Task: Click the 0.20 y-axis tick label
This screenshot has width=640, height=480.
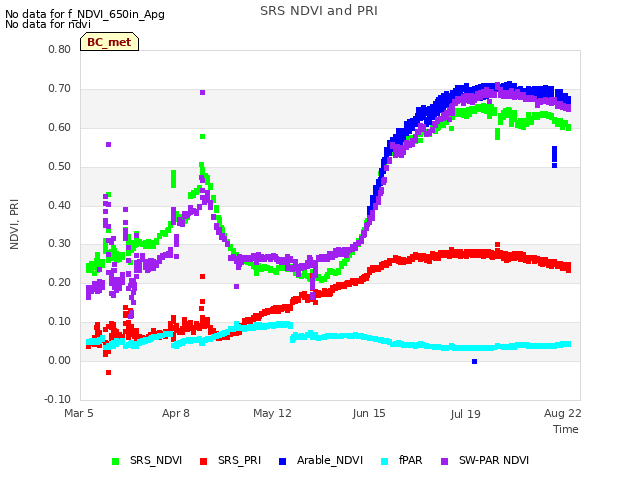Action: point(60,282)
